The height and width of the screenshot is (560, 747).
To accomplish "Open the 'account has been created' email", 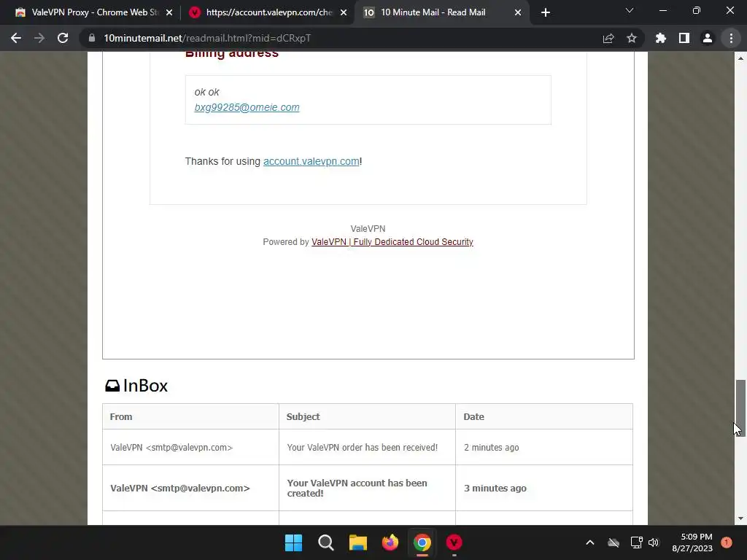I will [357, 488].
